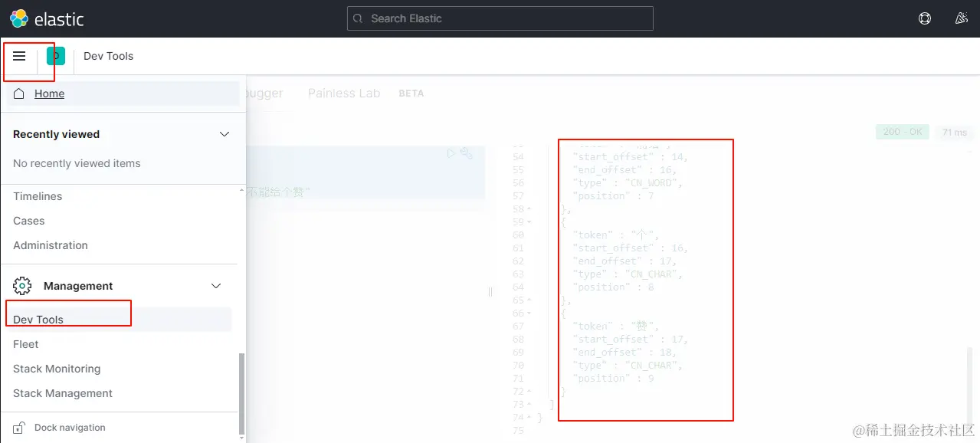Go to Home link

coord(49,94)
